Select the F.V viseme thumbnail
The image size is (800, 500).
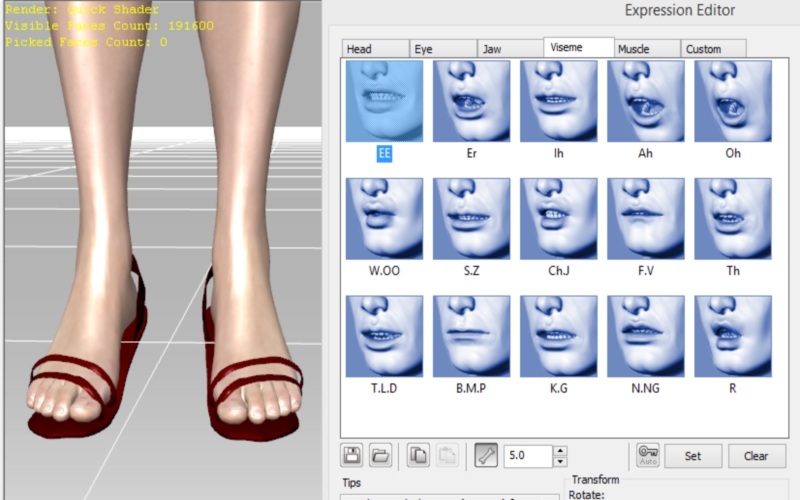click(x=646, y=219)
